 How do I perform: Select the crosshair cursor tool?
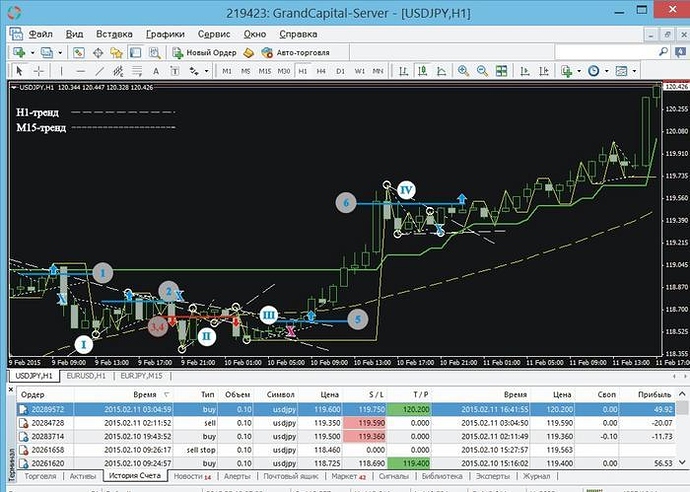click(38, 71)
